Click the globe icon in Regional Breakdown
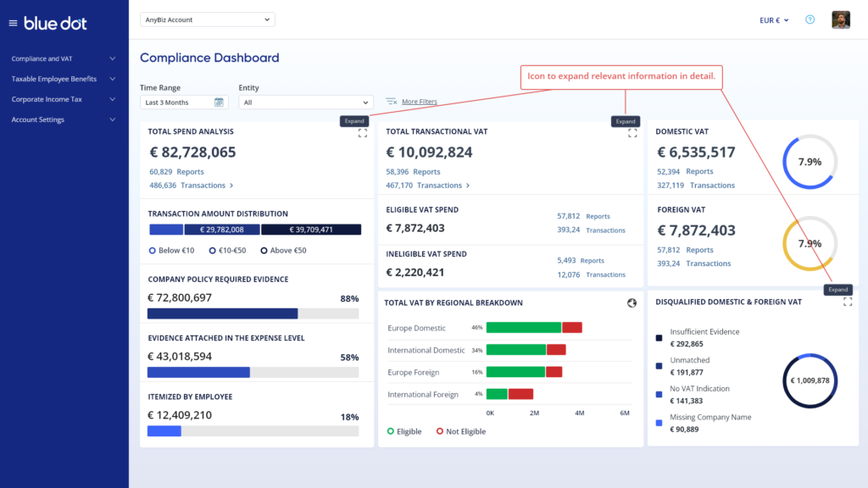This screenshot has width=868, height=488. (632, 302)
